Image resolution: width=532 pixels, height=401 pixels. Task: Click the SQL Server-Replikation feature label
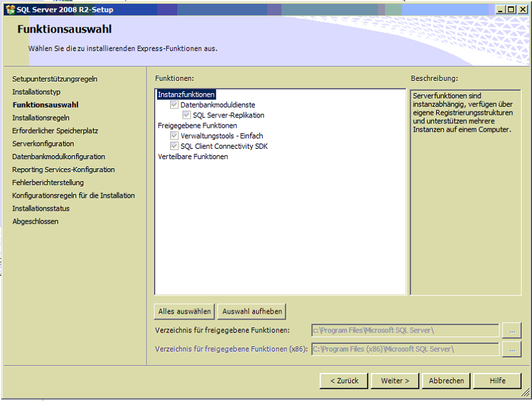229,115
